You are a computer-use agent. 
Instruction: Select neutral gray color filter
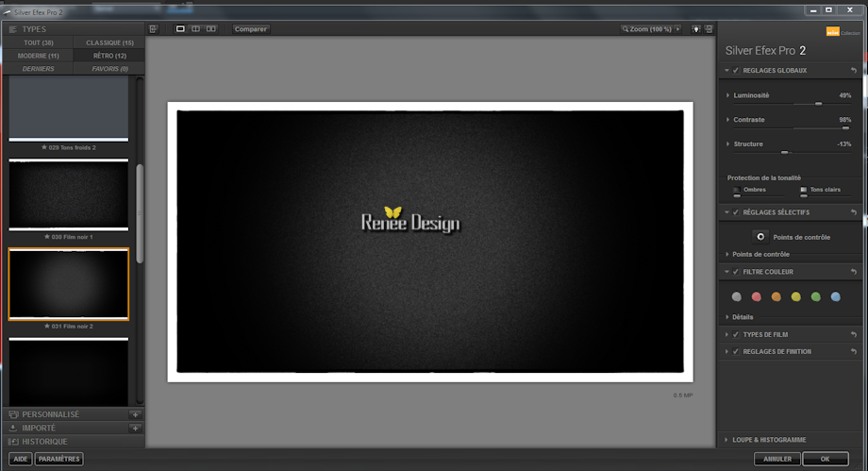point(736,297)
